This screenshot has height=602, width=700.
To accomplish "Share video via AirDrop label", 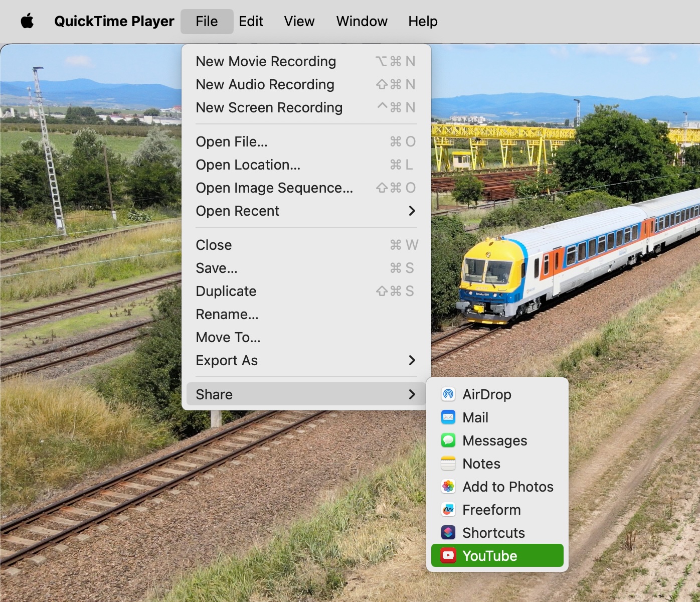I will (x=487, y=394).
